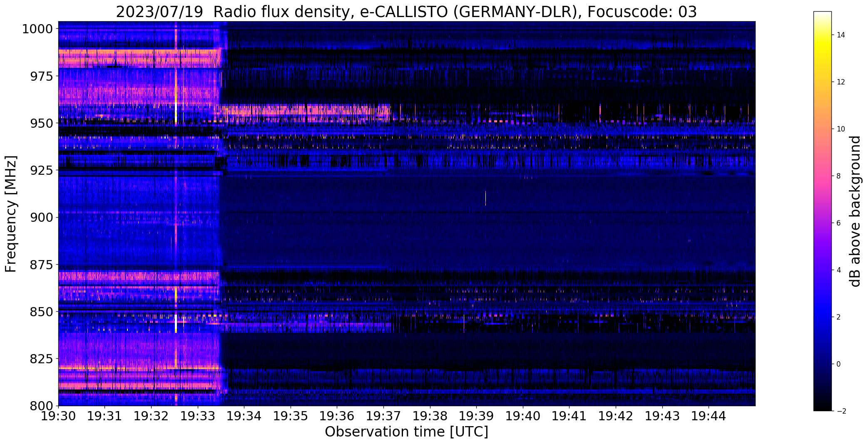Click the 19:36 time tick label
Viewport: 868px width, 444px height.
(337, 416)
